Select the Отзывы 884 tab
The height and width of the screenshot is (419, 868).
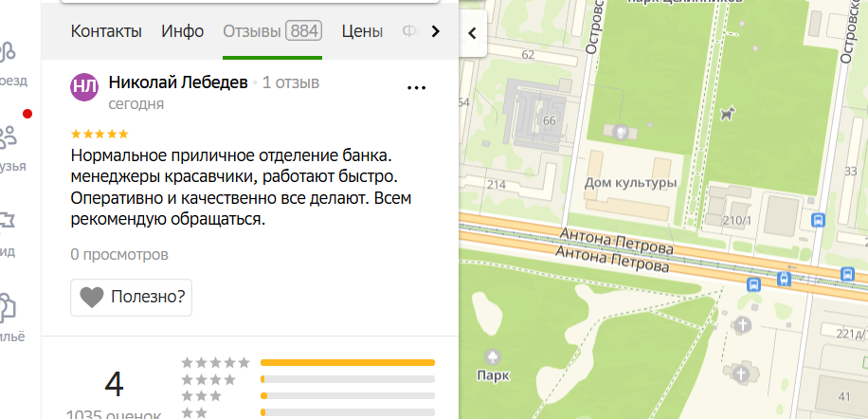[272, 31]
